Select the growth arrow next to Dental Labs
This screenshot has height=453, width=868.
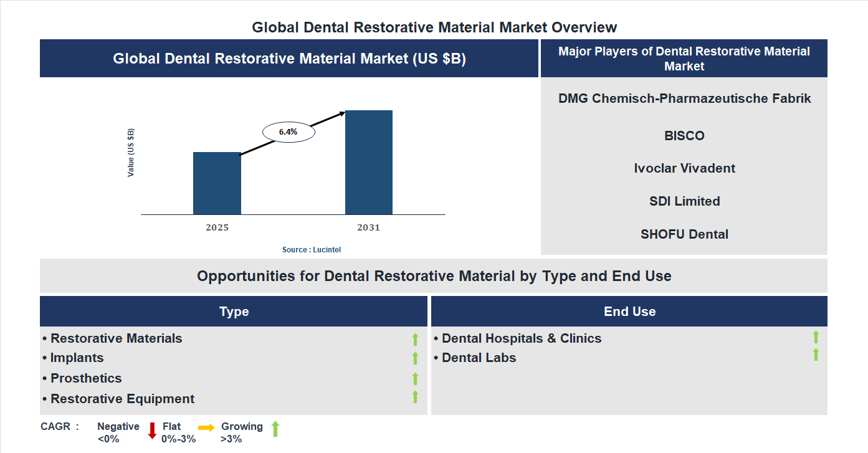click(815, 355)
